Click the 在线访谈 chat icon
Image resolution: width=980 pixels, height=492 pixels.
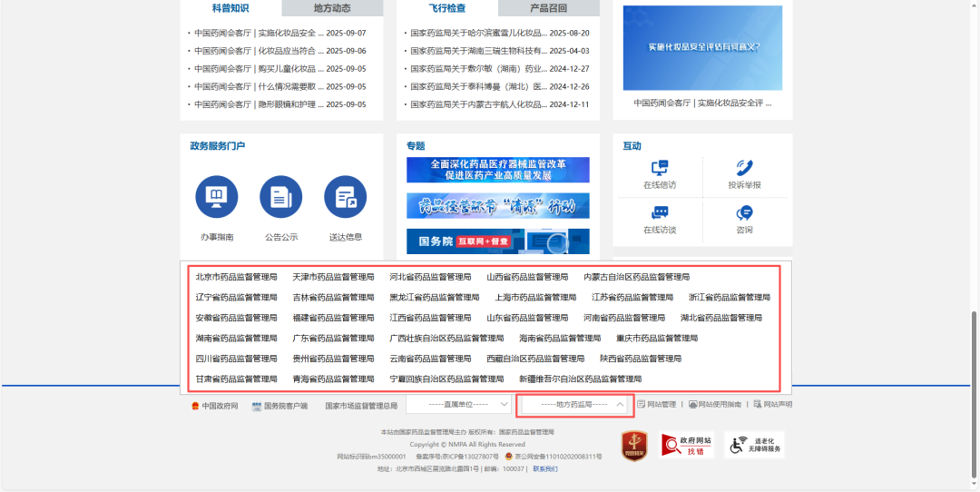[660, 213]
